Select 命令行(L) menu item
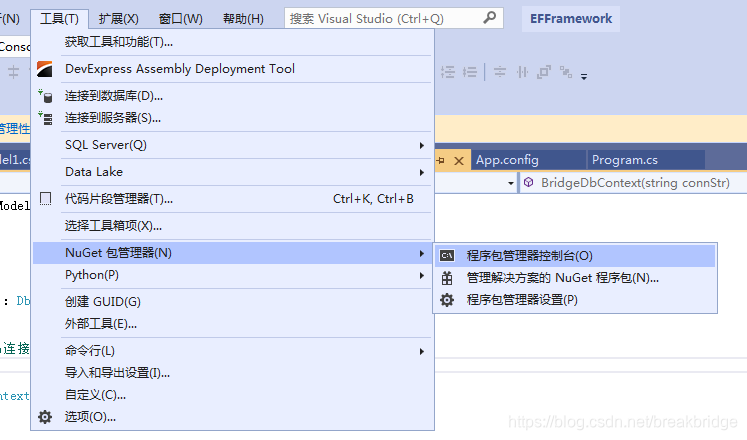This screenshot has width=747, height=440. (x=233, y=351)
